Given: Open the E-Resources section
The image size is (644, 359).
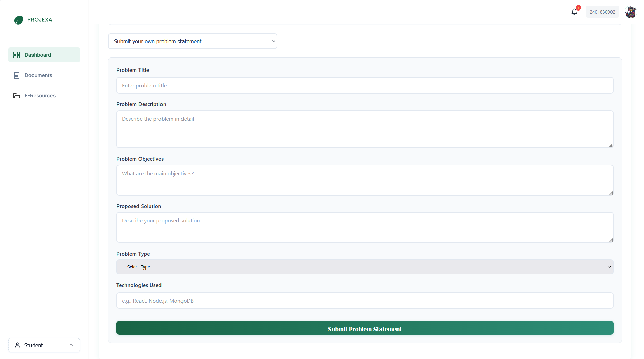Looking at the screenshot, I should pyautogui.click(x=40, y=96).
